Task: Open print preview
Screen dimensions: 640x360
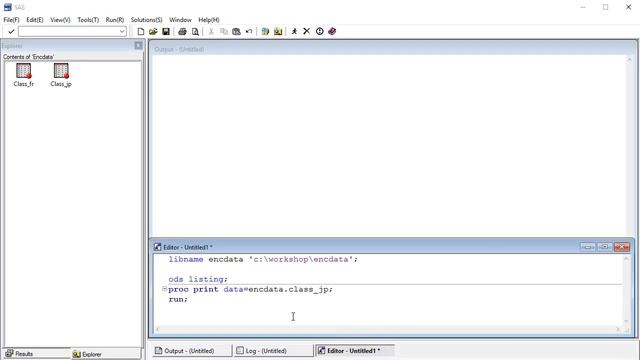Action: 195,31
